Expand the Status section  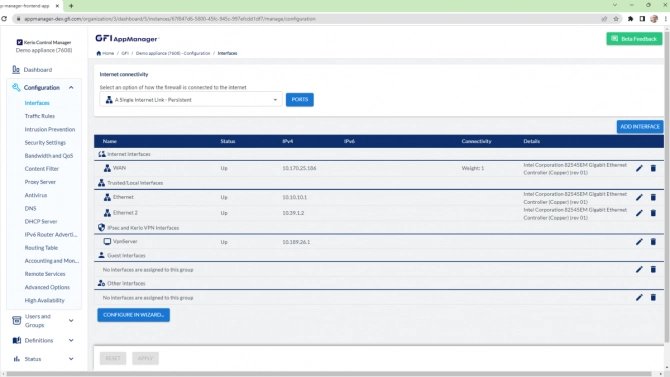71,359
